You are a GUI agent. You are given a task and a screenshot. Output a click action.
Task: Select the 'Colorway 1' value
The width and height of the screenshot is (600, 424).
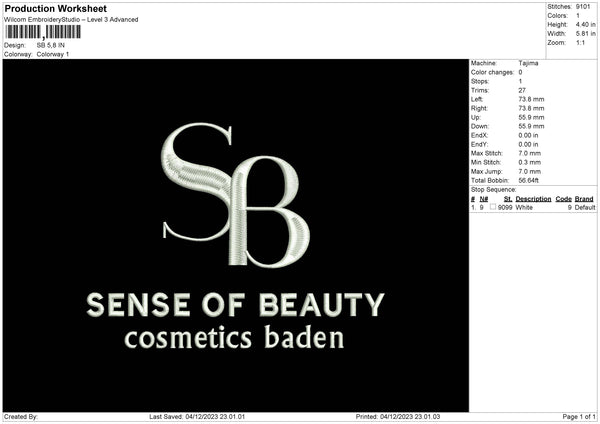tap(53, 54)
